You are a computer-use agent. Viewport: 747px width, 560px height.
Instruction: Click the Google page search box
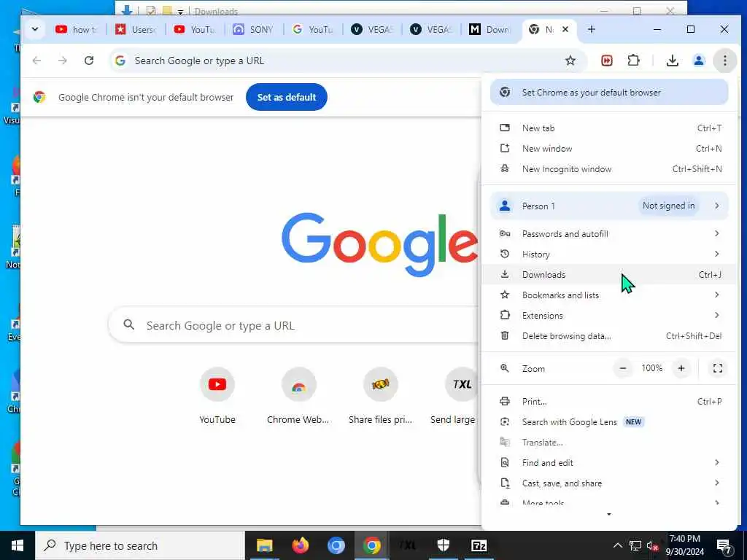(x=293, y=325)
